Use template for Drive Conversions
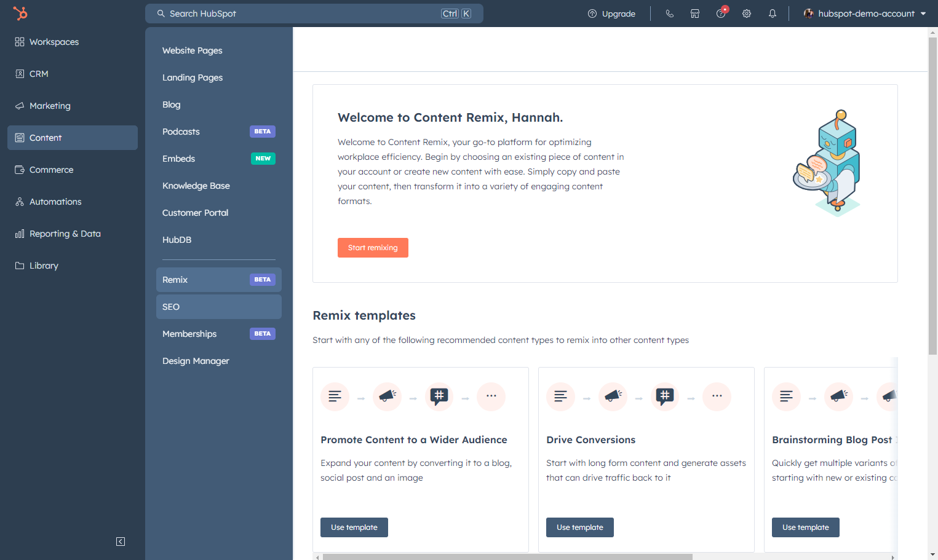The width and height of the screenshot is (938, 560). 580,527
